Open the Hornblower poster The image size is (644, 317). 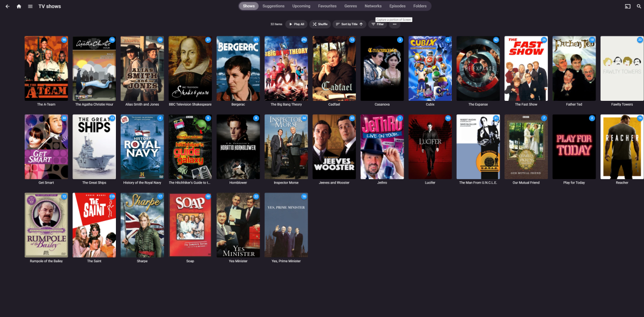point(238,146)
